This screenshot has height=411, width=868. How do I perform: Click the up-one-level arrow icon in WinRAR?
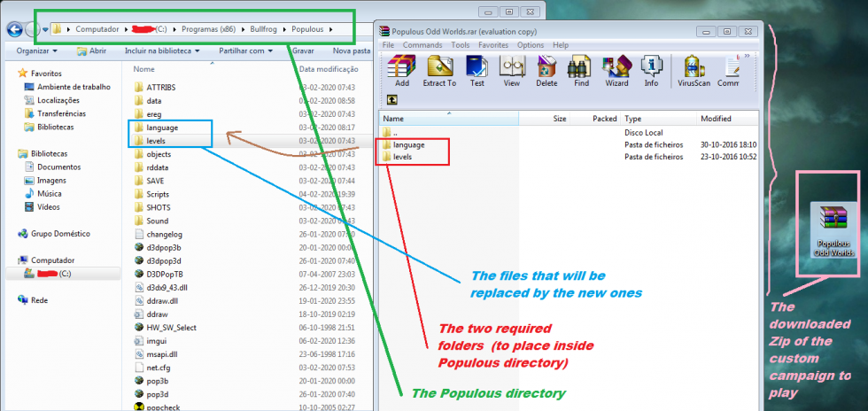391,100
